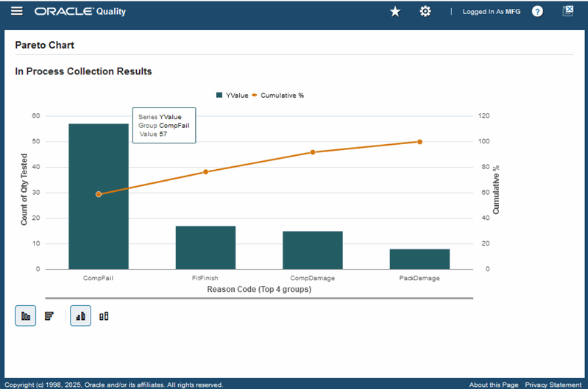588x389 pixels.
Task: Click the cumulative line point above CompFail
Action: (99, 194)
